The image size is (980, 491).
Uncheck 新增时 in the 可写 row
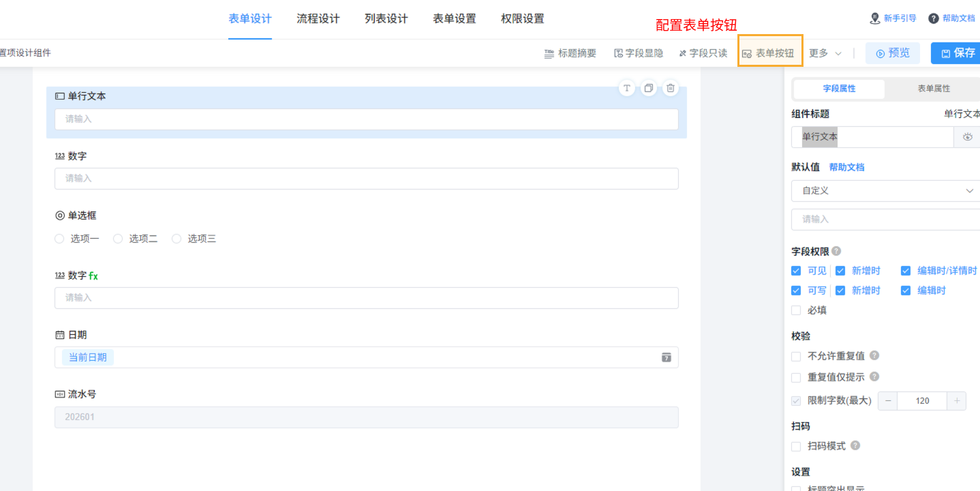pyautogui.click(x=840, y=291)
